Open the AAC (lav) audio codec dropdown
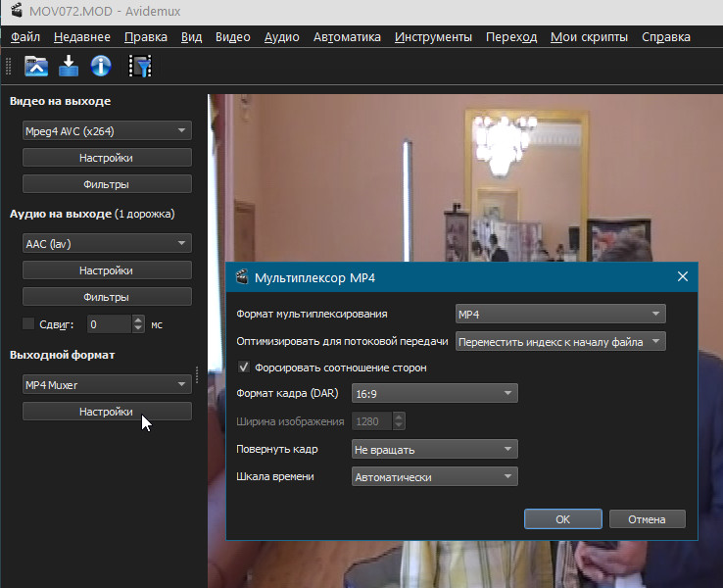This screenshot has width=723, height=588. point(107,243)
